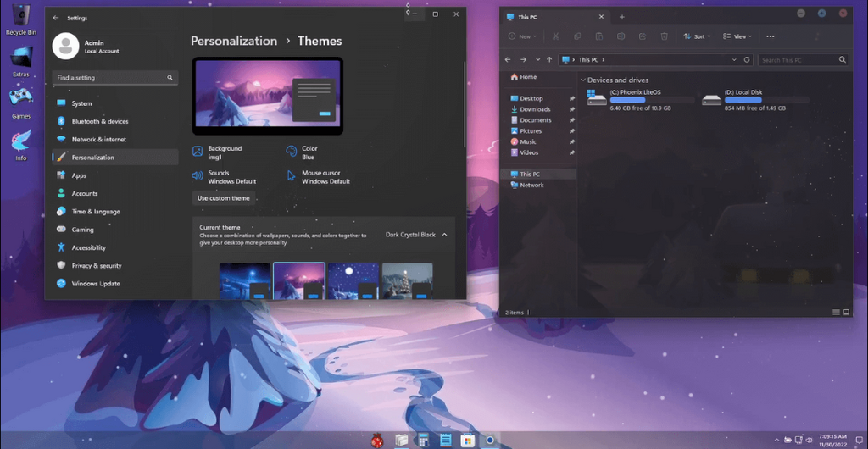Switch Explorer to details view icon in status bar

point(836,313)
